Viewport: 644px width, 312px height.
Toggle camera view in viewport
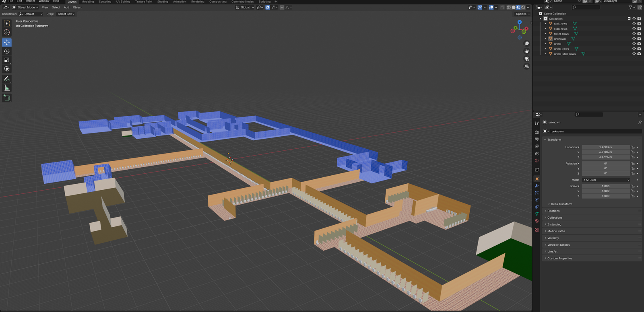(526, 59)
